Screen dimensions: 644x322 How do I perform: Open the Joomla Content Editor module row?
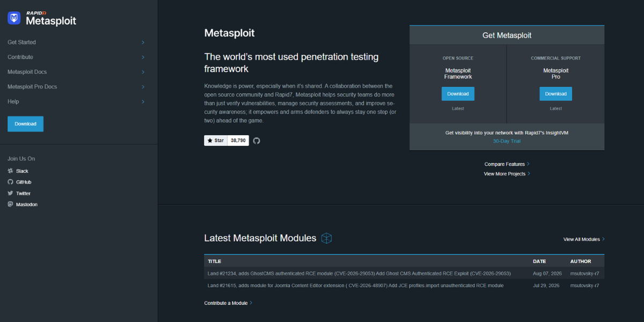pos(404,286)
